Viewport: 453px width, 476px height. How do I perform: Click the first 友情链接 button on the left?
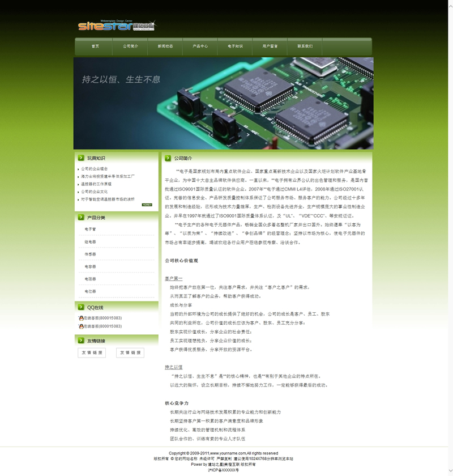(x=92, y=352)
